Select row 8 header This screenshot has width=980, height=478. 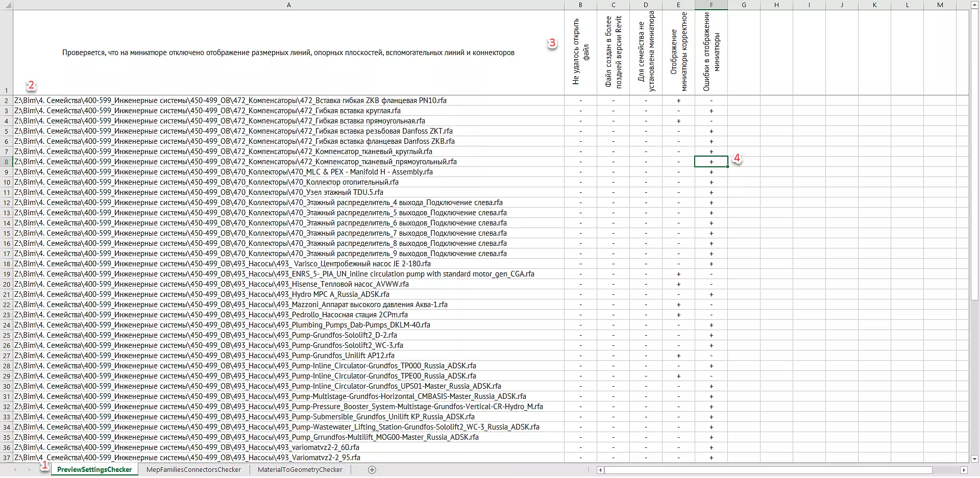click(6, 162)
